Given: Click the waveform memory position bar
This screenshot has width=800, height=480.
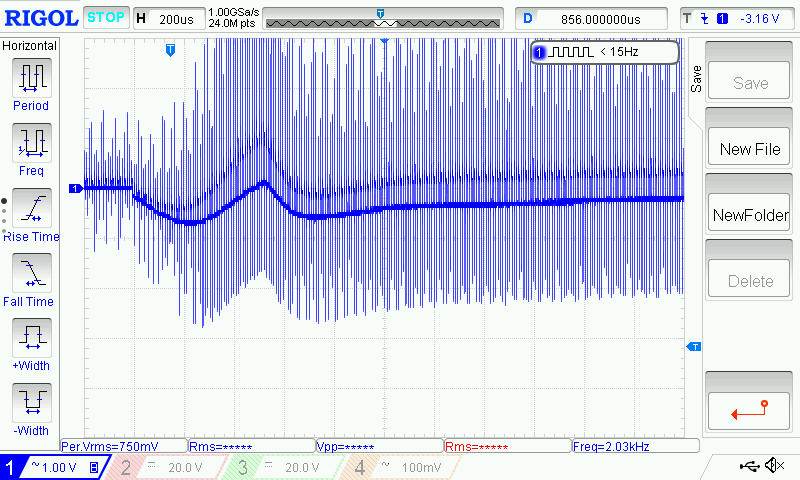Looking at the screenshot, I should 382,20.
